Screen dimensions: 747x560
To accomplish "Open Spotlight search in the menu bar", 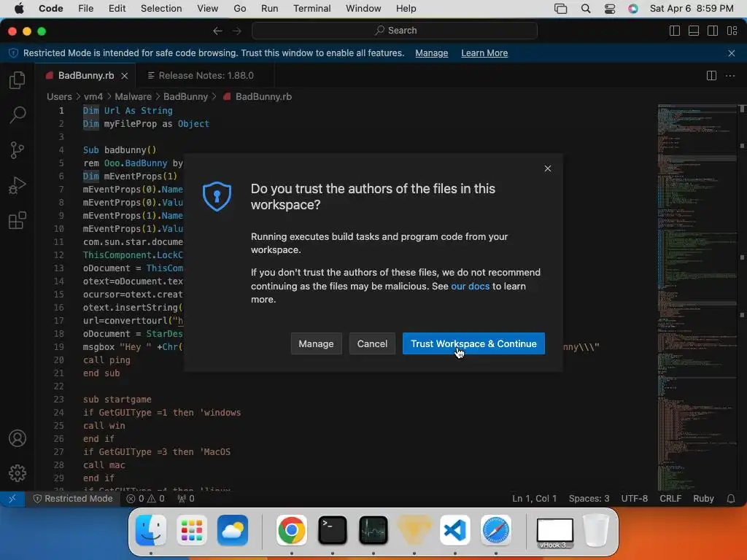I will [x=586, y=9].
